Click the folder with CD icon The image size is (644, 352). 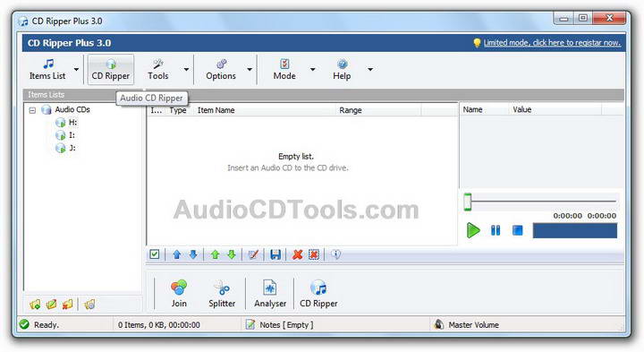pos(89,305)
